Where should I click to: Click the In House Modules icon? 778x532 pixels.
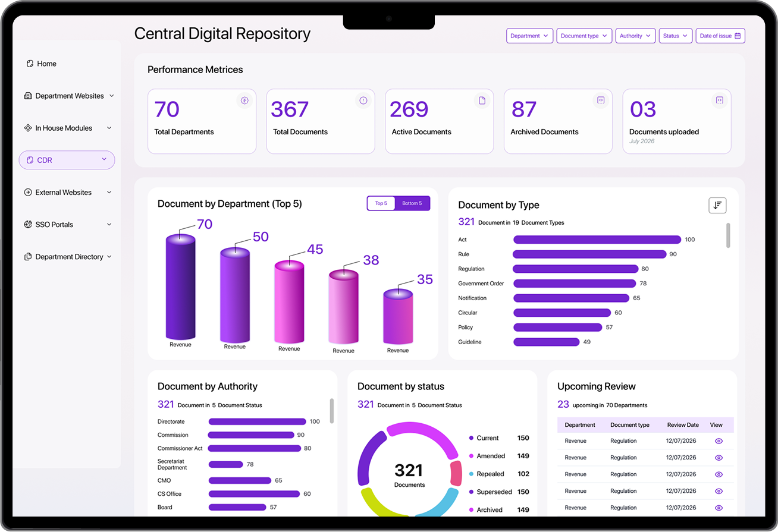(x=28, y=128)
